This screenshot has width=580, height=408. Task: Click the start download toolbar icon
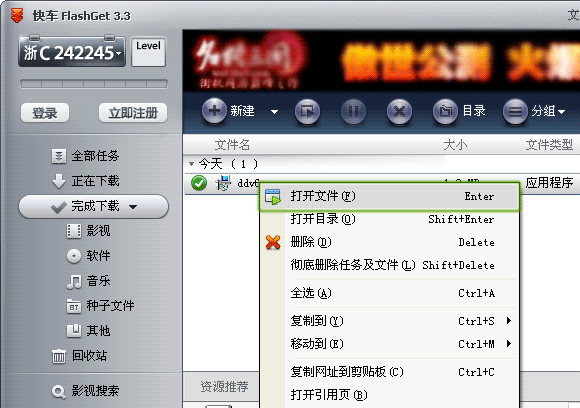(307, 111)
